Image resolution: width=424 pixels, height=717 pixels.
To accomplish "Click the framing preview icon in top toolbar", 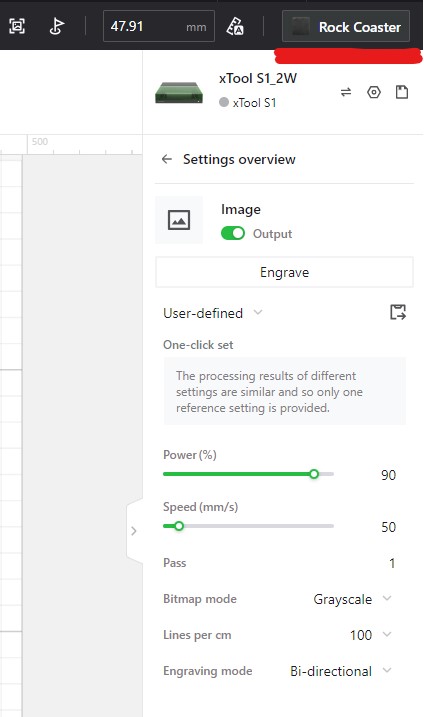I will 17,26.
